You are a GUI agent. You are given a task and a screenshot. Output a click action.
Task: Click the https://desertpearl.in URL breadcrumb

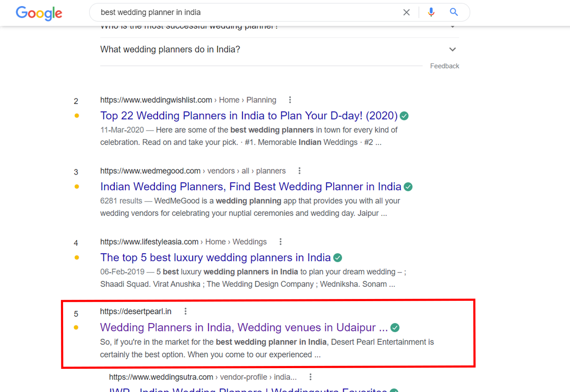(x=135, y=311)
